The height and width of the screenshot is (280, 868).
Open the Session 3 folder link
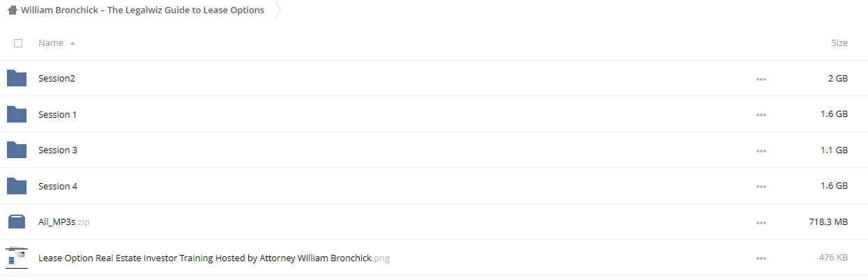(x=58, y=150)
